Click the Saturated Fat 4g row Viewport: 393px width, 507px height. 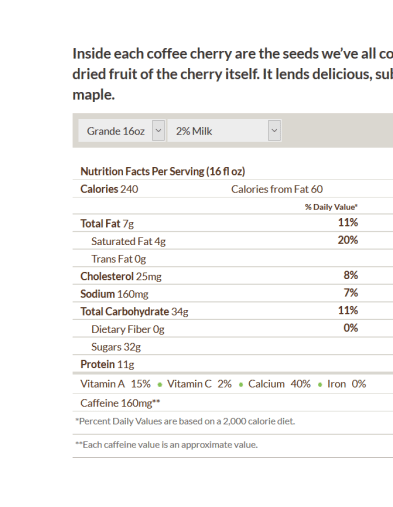[x=233, y=241]
